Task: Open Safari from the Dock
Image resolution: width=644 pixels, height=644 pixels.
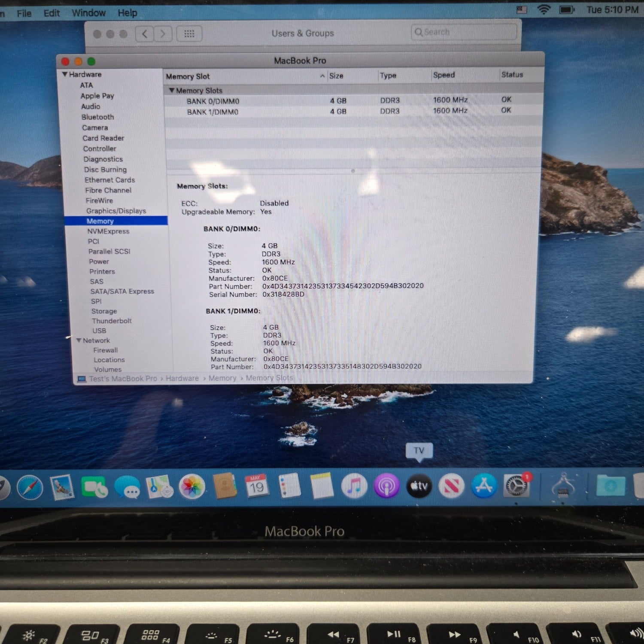Action: (x=30, y=488)
